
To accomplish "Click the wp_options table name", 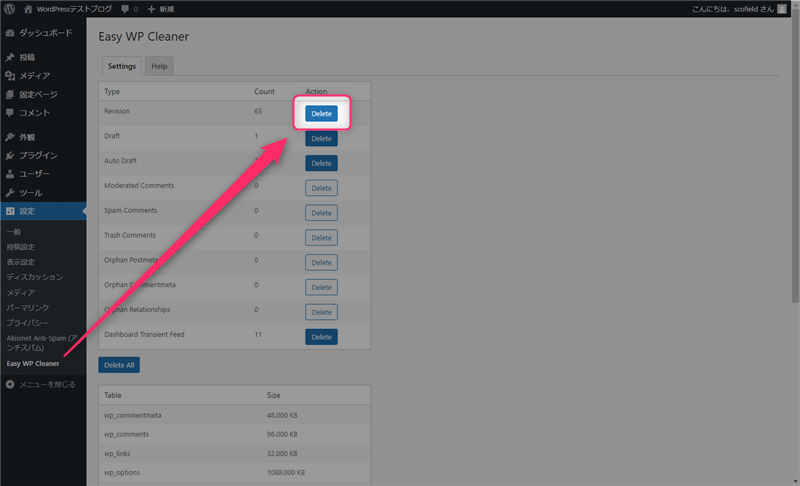I will point(122,472).
